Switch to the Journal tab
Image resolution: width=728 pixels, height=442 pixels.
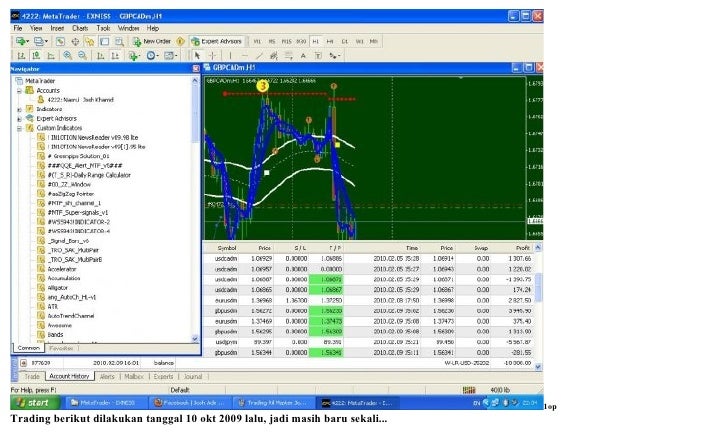tap(193, 377)
